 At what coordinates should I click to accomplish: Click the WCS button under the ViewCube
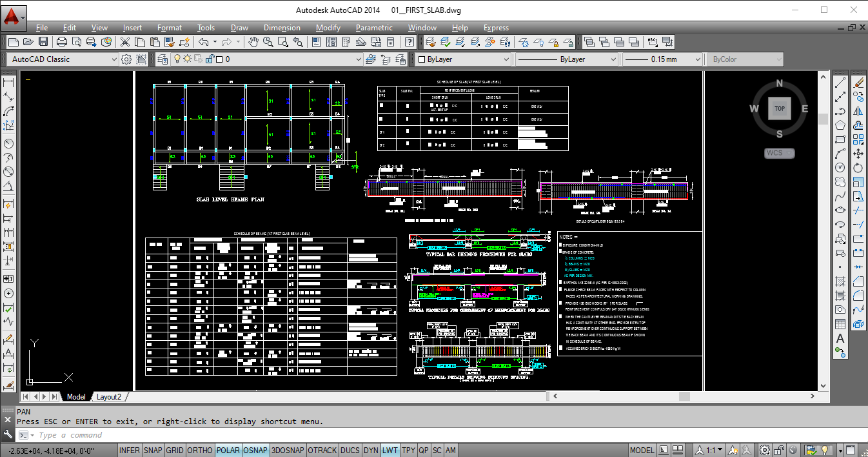[779, 154]
